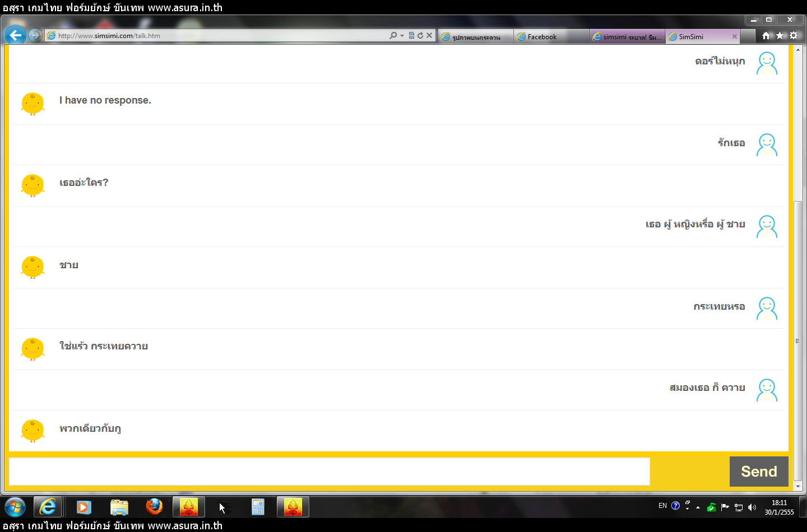Click the browser Forward arrow button
Viewport: 807px width, 532px height.
(35, 35)
